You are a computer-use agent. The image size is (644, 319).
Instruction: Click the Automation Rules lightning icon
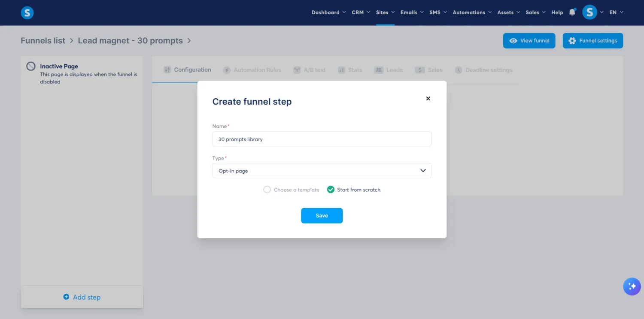pos(227,70)
